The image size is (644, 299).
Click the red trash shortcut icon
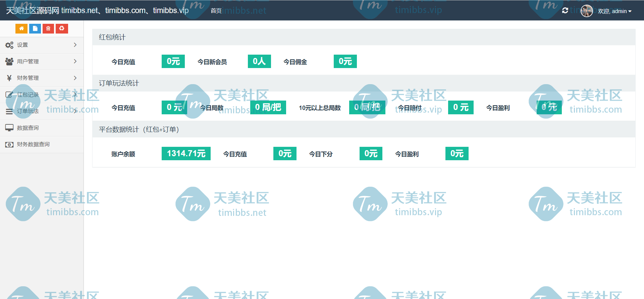(x=48, y=28)
